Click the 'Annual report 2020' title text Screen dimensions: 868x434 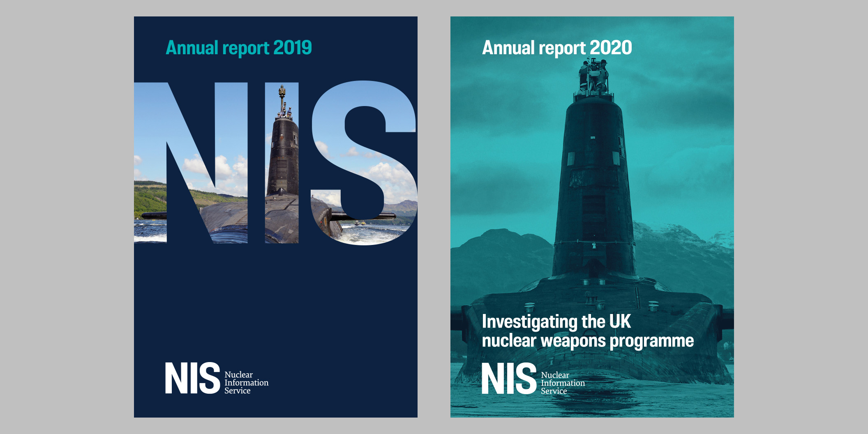pos(557,48)
